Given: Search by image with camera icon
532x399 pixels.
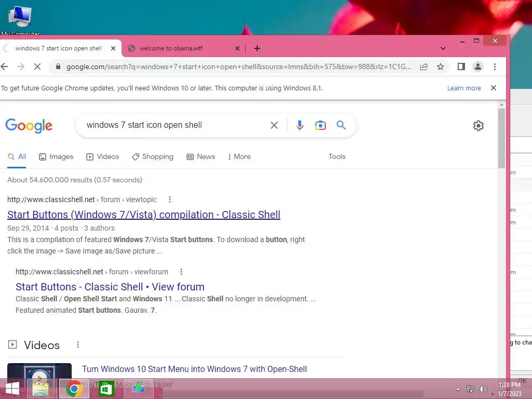Looking at the screenshot, I should (x=320, y=125).
